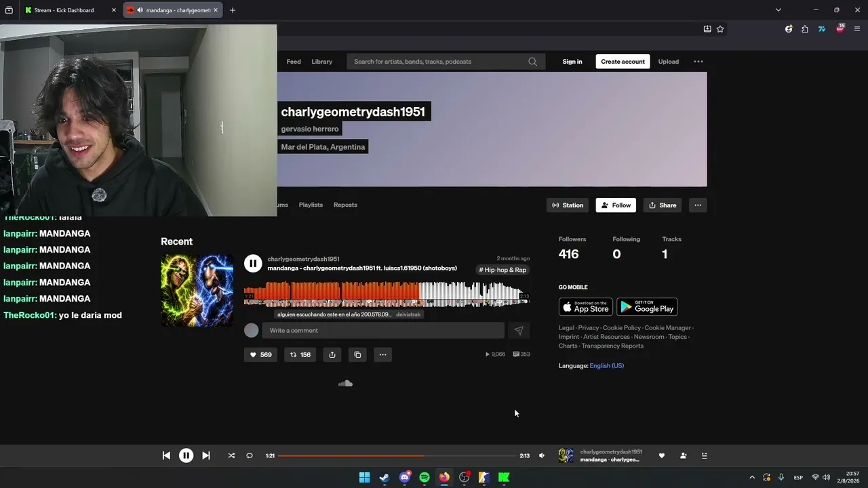The height and width of the screenshot is (488, 868).
Task: Open the comments count 353
Action: [521, 354]
